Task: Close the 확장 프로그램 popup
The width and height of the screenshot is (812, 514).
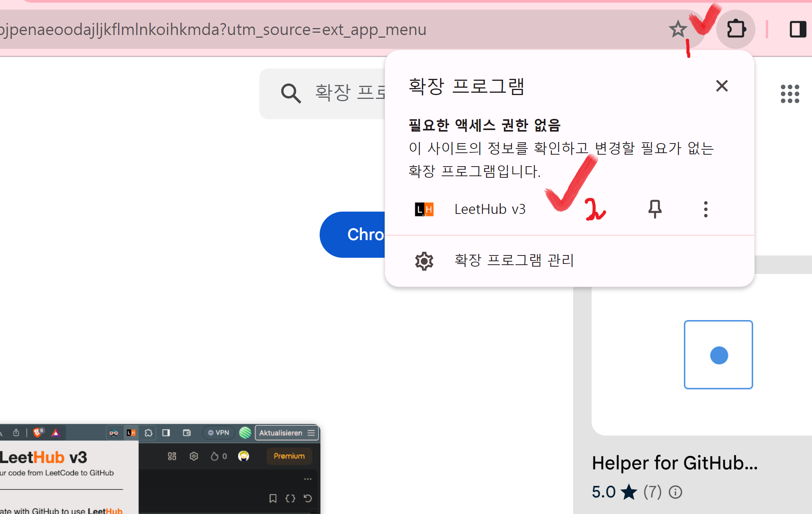Action: (722, 86)
